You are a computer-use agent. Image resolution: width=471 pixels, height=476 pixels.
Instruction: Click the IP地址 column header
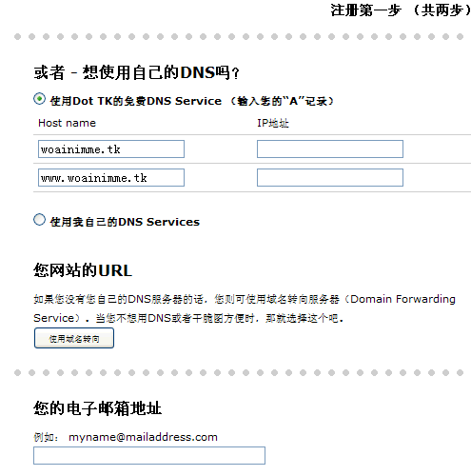[x=273, y=123]
